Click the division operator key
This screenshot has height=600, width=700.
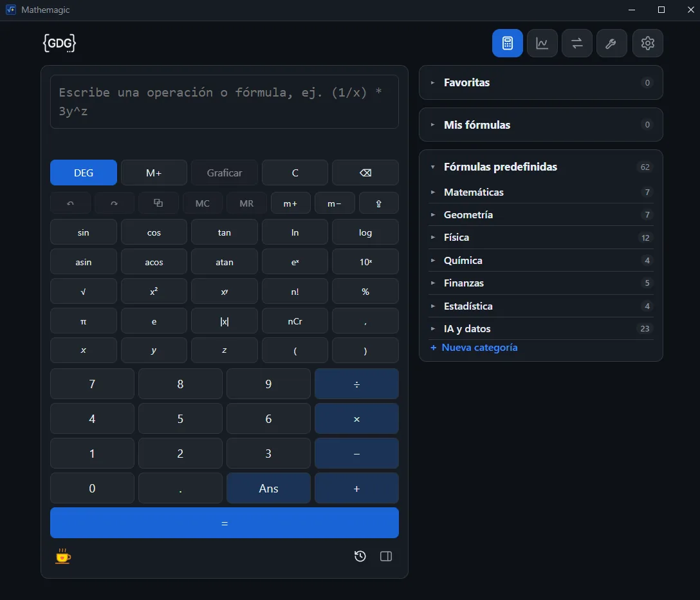tap(356, 384)
